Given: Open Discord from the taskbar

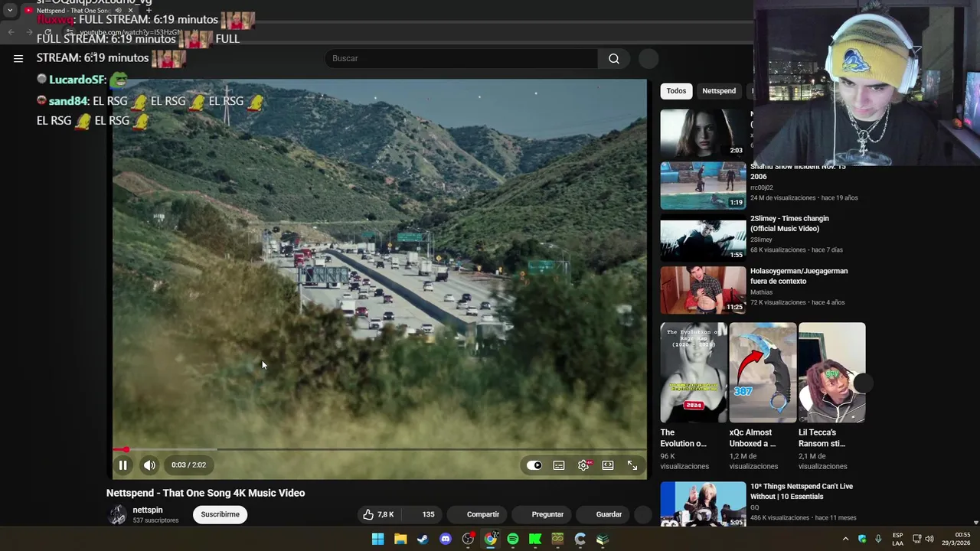Looking at the screenshot, I should click(x=446, y=539).
